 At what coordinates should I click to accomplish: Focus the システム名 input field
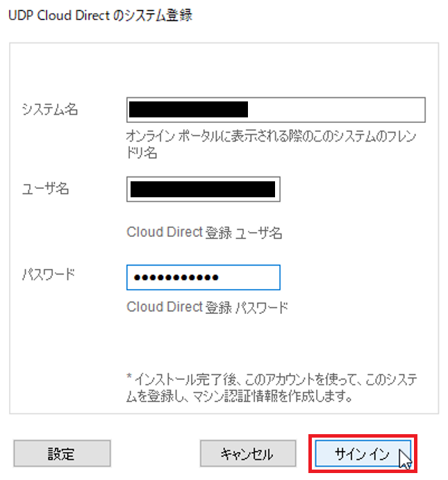[276, 110]
